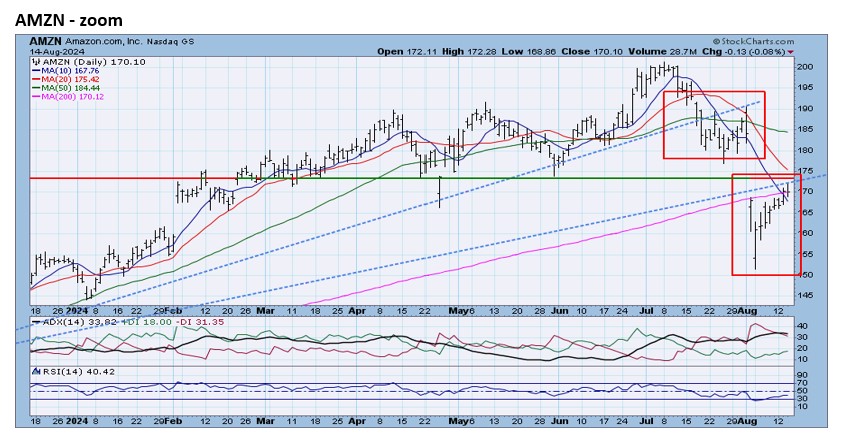846x436 pixels.
Task: Select the AMZN (Daily) 170.10 legend entry
Action: tap(92, 62)
